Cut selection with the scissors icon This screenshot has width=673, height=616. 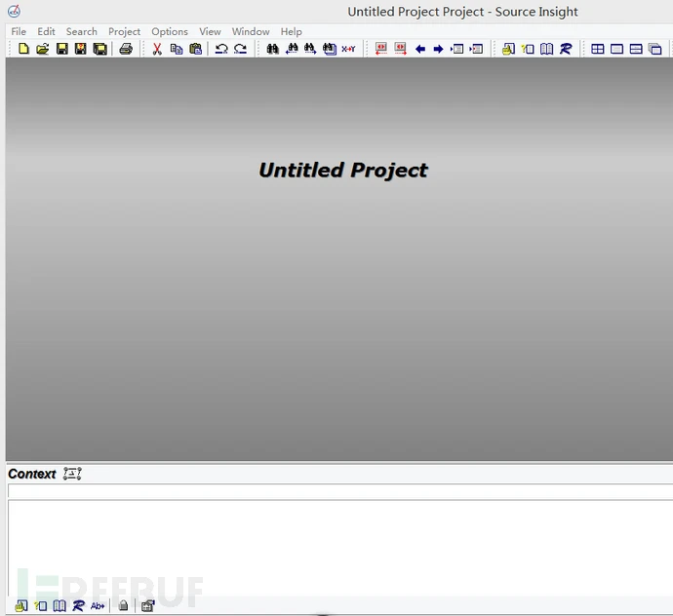coord(157,49)
